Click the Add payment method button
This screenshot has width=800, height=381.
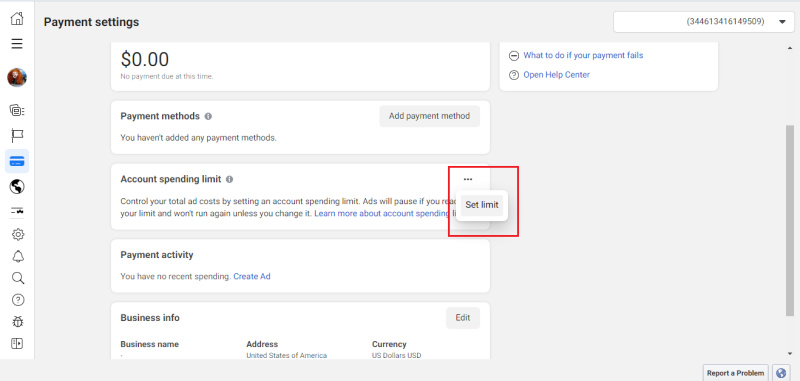(x=429, y=116)
